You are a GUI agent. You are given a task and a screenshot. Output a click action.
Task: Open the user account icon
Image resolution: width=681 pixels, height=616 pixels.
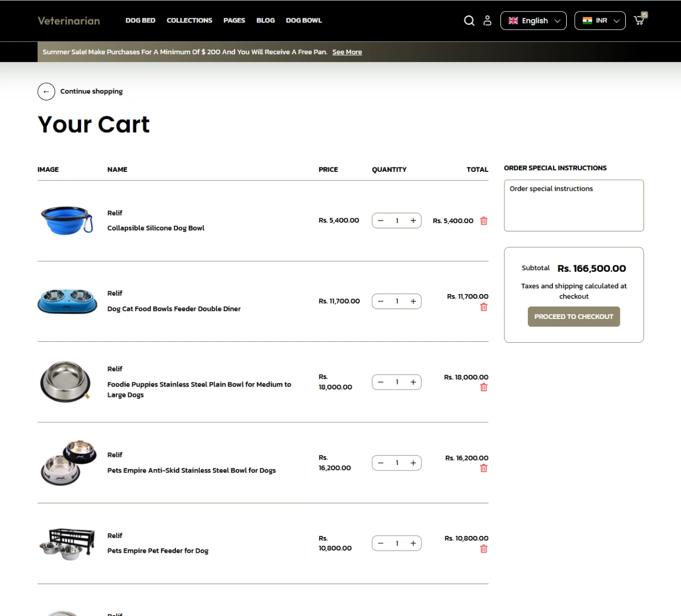[487, 20]
